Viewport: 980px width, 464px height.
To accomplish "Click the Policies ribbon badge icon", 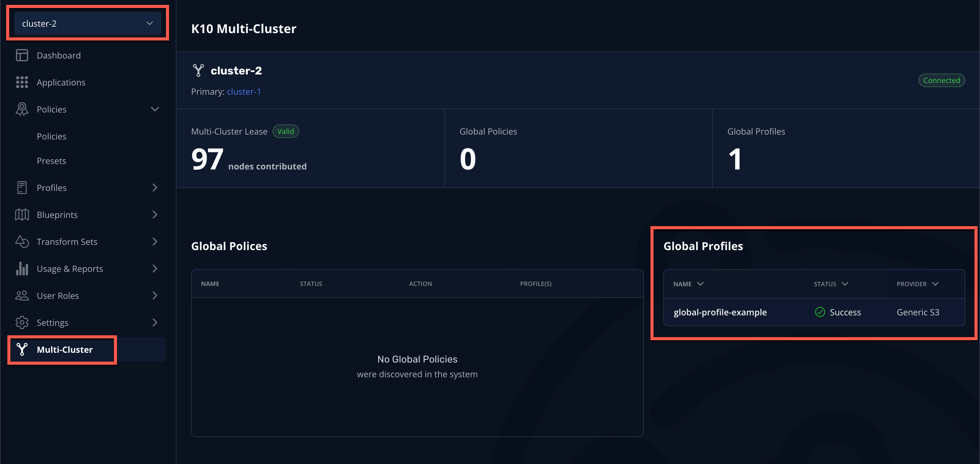I will point(22,109).
